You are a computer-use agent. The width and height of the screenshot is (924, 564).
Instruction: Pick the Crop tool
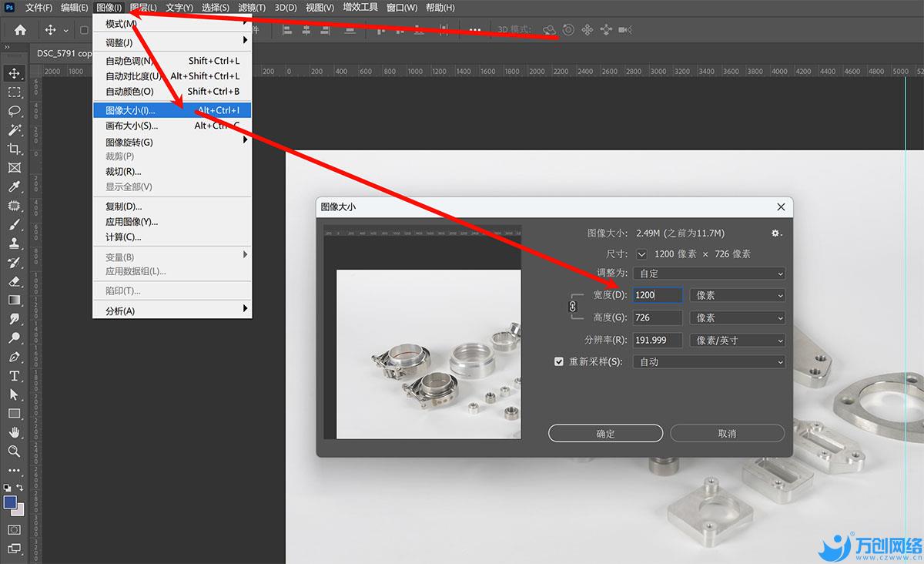pos(14,149)
